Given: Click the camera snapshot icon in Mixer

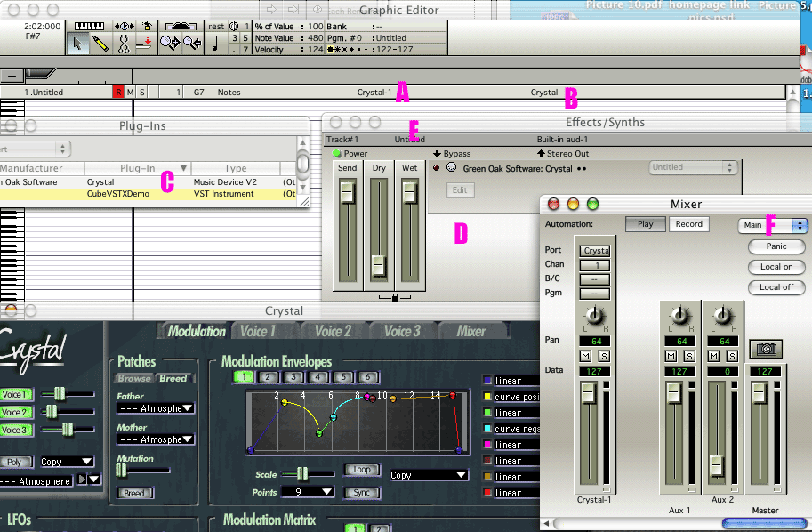Looking at the screenshot, I should coord(766,349).
